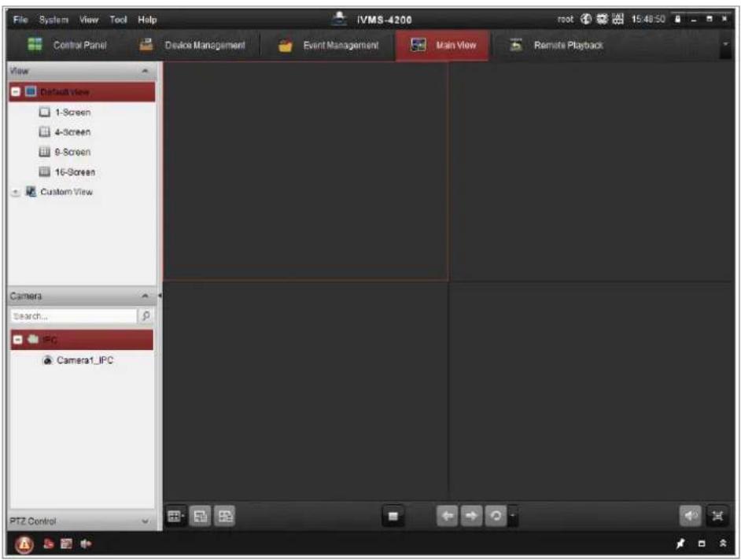This screenshot has height=560, width=741.
Task: Expand the alarm panel double-chevron
Action: pos(723,544)
